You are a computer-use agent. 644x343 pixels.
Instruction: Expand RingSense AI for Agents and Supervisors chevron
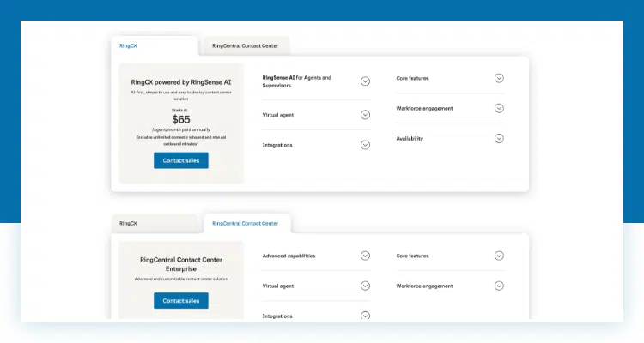(365, 81)
